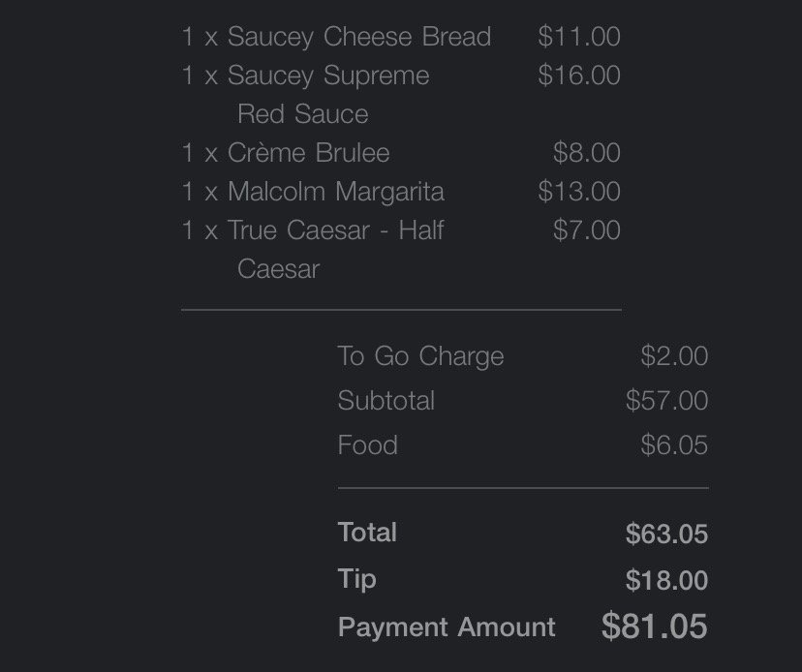Image resolution: width=802 pixels, height=672 pixels.
Task: Select the Crème Brulee item
Action: (286, 153)
